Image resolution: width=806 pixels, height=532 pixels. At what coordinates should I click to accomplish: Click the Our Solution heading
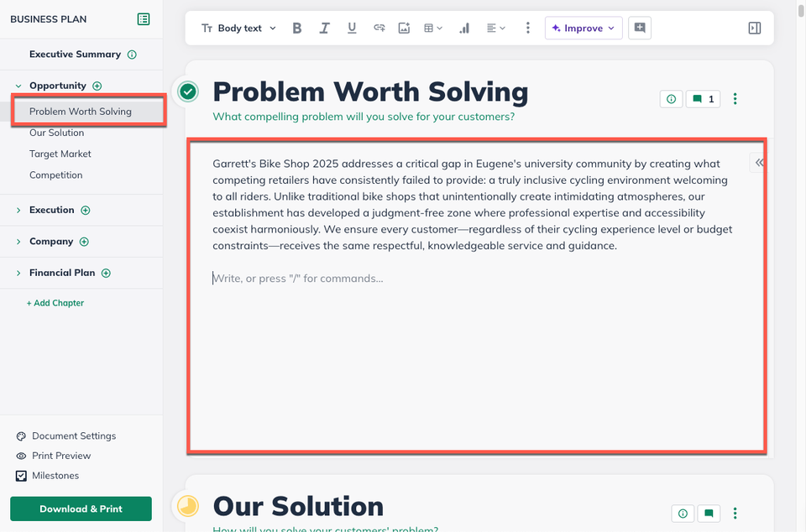[298, 506]
